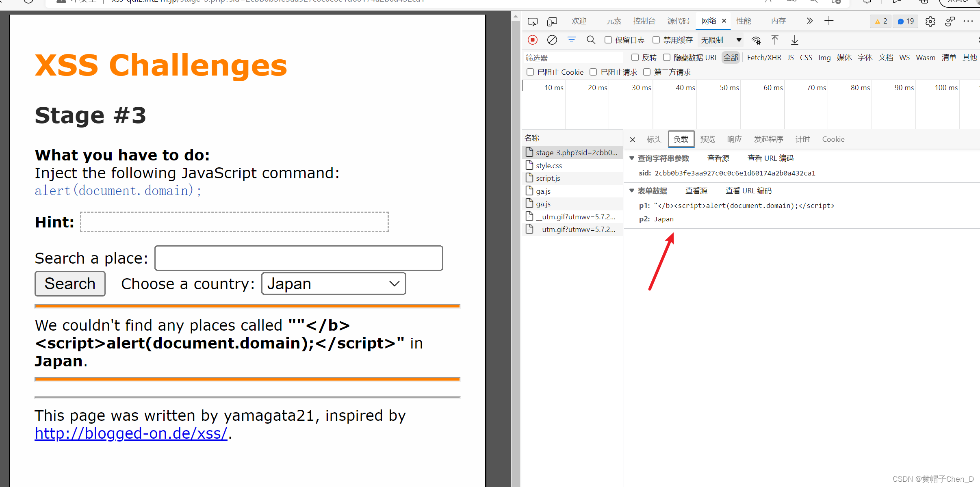Enable the 禁用缓存 checkbox
Image resolution: width=980 pixels, height=487 pixels.
click(x=656, y=40)
